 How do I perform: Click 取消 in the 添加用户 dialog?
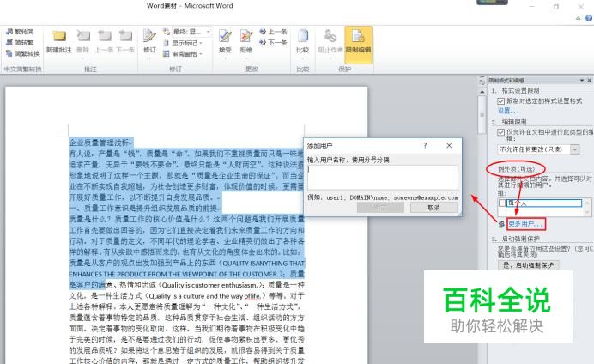coord(433,208)
